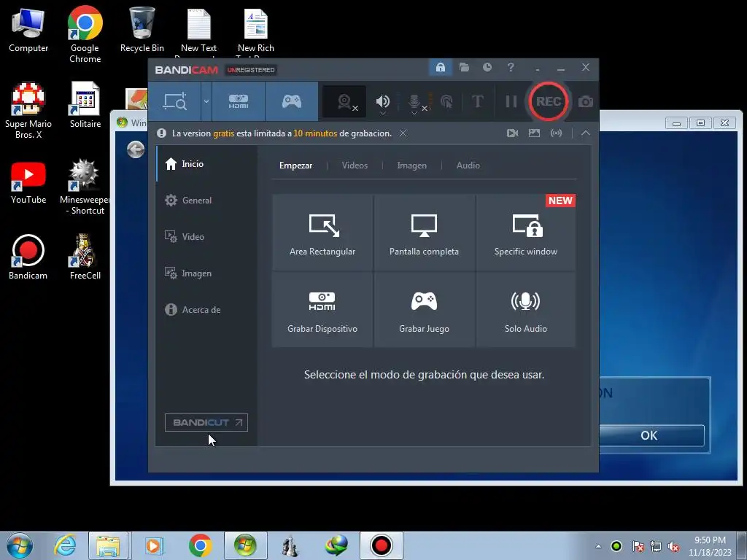Dismiss the free version limit notice
Image resolution: width=747 pixels, height=560 pixels.
403,133
